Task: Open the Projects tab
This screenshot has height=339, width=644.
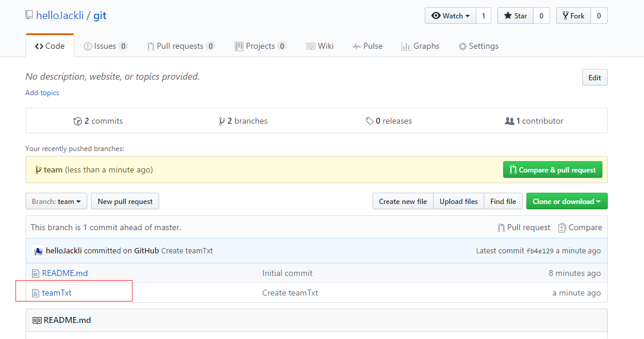Action: pyautogui.click(x=260, y=46)
